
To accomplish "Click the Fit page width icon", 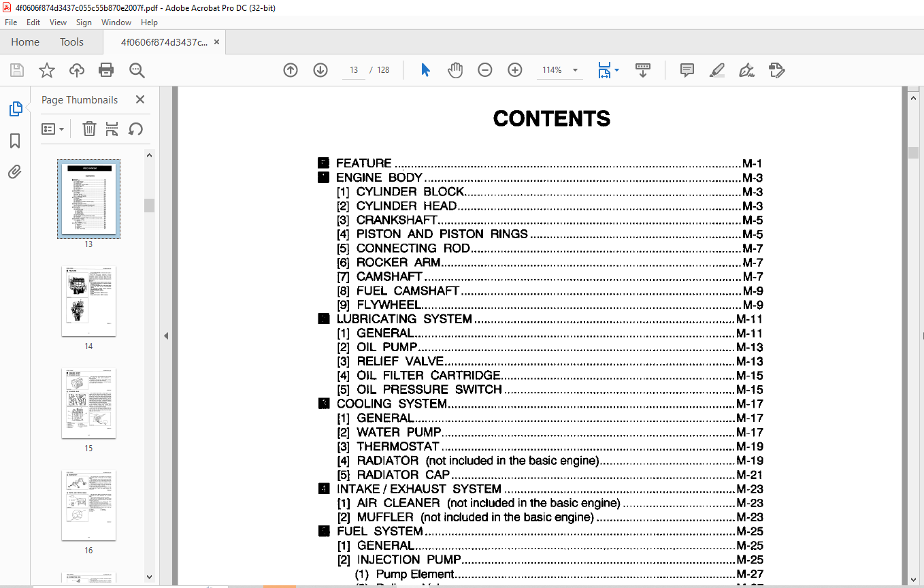I will coord(604,70).
